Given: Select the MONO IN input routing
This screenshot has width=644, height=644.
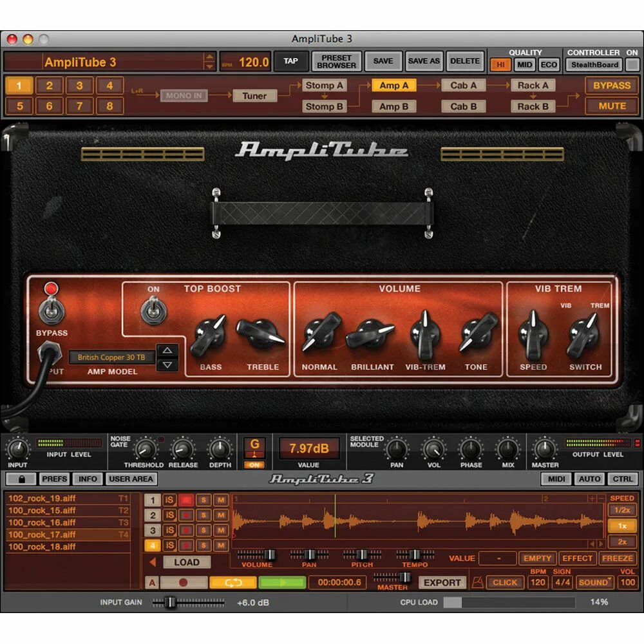Looking at the screenshot, I should point(184,96).
